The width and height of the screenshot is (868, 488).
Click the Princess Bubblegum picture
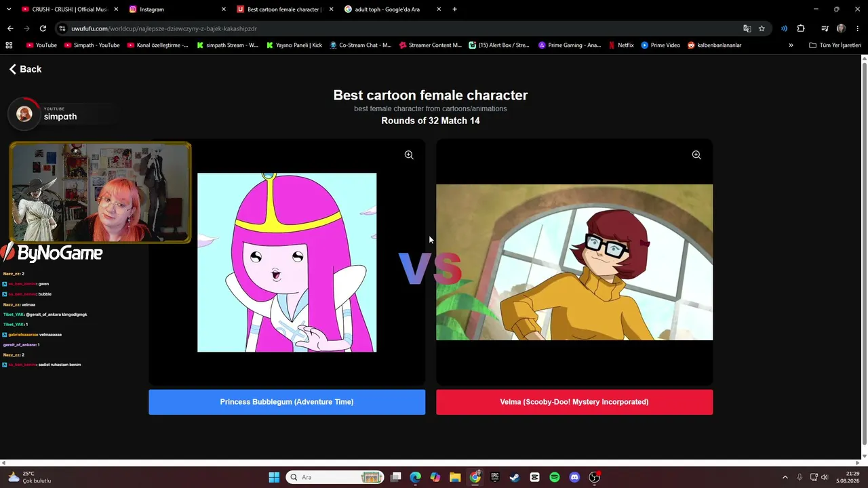click(x=287, y=262)
